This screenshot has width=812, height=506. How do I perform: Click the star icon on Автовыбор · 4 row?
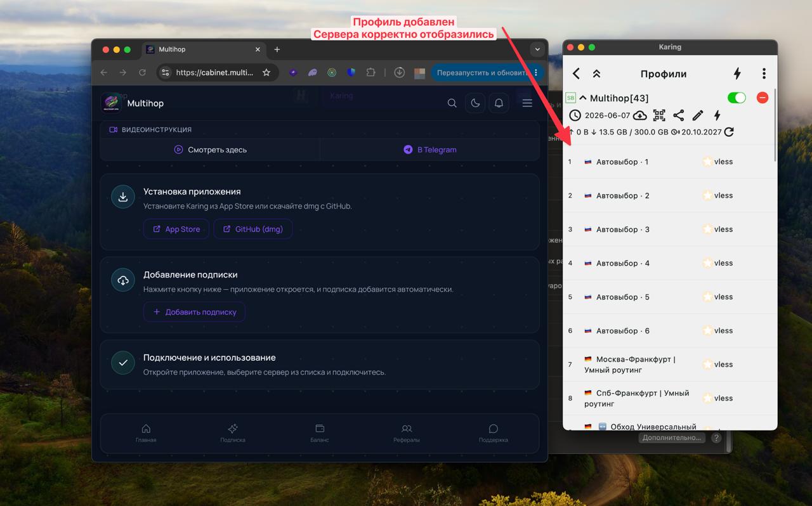707,263
